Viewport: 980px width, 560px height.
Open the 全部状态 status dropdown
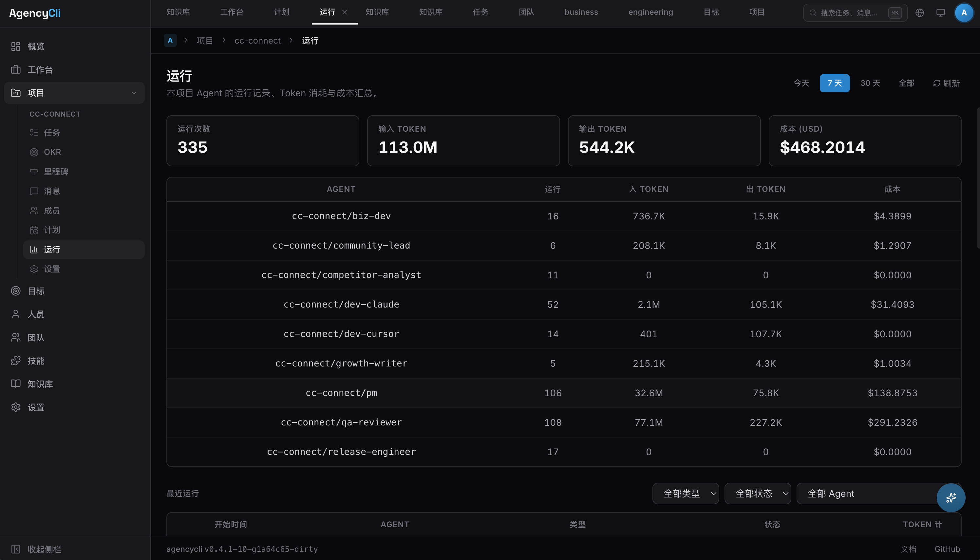click(757, 494)
